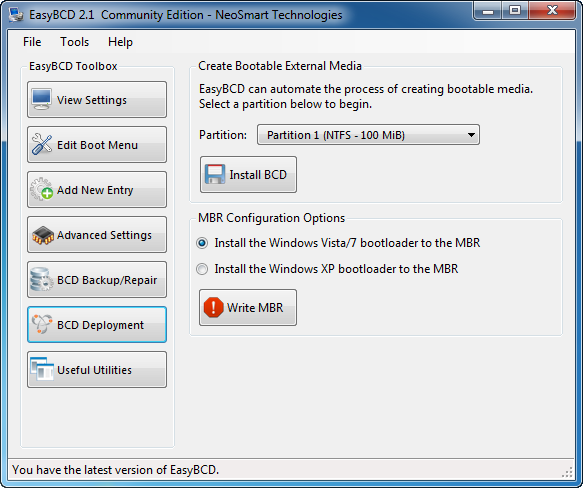Click the gear-plus icon for Add New Entry
The width and height of the screenshot is (583, 488).
pyautogui.click(x=42, y=189)
